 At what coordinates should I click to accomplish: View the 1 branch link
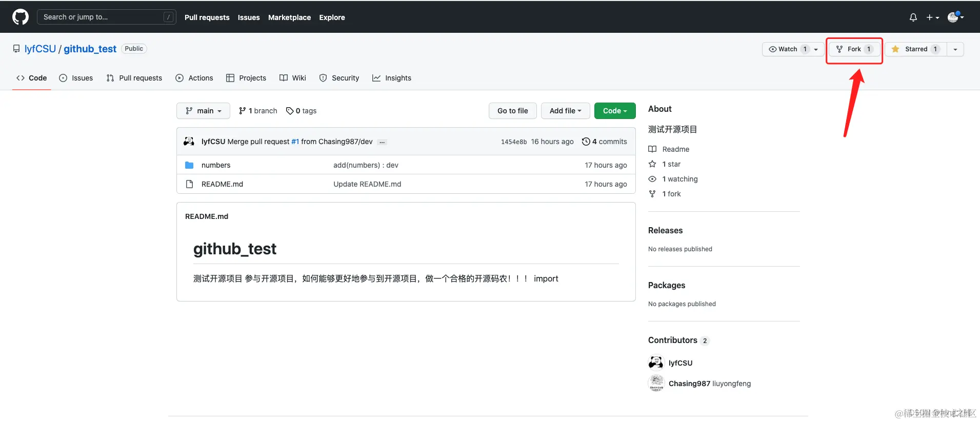click(258, 111)
